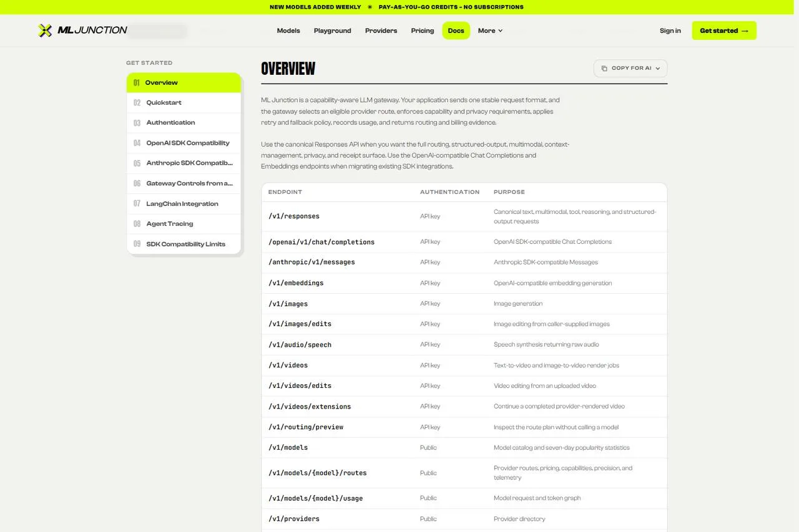The image size is (799, 532).
Task: Click the /v1/embeddings endpoint row
Action: click(464, 283)
